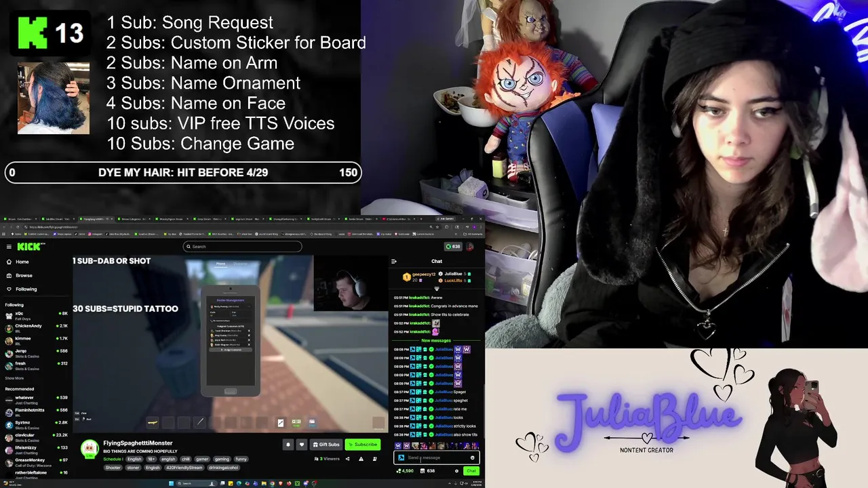Open the Kick sidebar hamburger menu
868x488 pixels.
9,247
